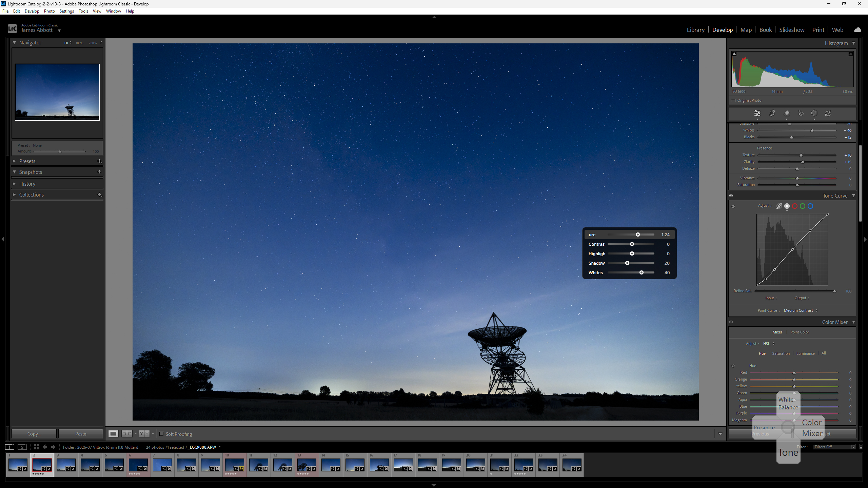Viewport: 868px width, 488px height.
Task: Collapse the Histogram panel
Action: coord(853,43)
